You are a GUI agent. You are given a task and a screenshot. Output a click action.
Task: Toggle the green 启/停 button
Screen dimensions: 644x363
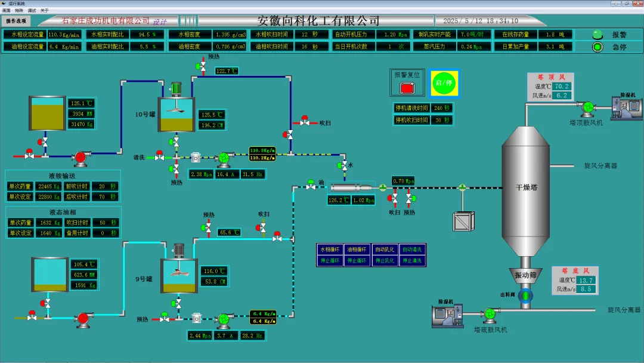pos(444,84)
